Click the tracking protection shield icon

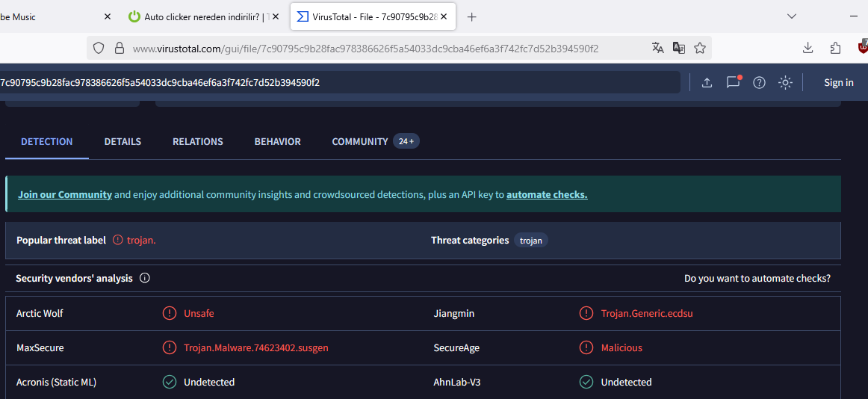click(99, 48)
